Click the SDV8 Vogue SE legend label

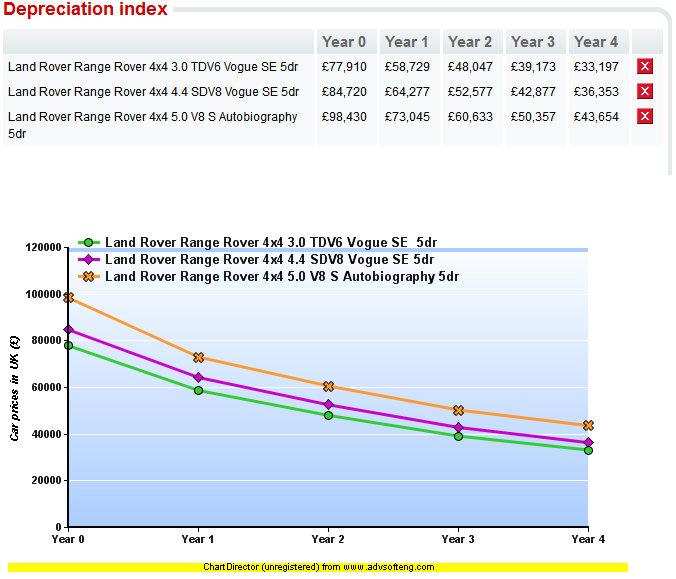tap(269, 260)
